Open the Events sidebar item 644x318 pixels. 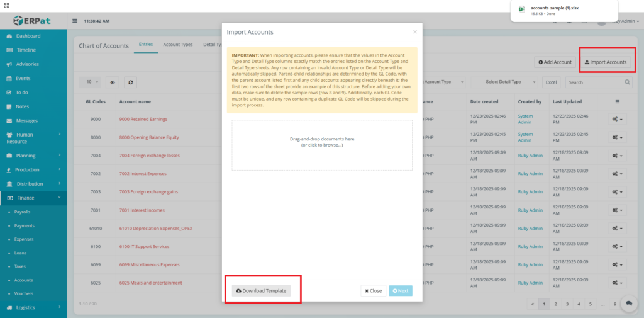pyautogui.click(x=23, y=78)
